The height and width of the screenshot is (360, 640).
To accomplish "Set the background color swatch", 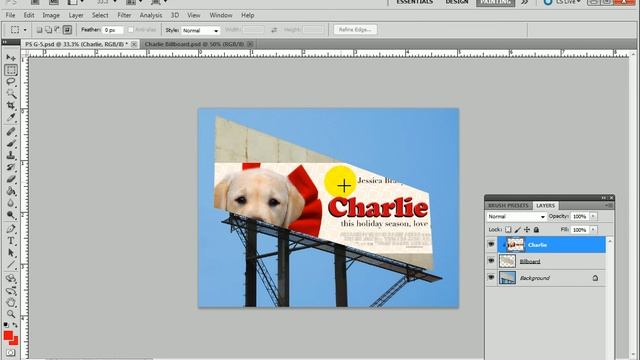I will (15, 342).
